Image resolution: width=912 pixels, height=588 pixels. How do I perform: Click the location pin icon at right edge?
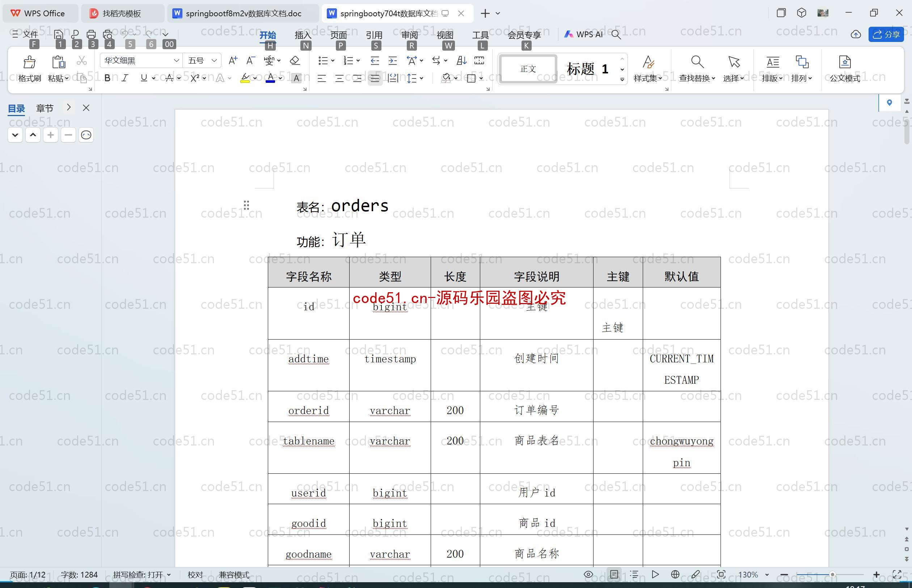pos(890,102)
